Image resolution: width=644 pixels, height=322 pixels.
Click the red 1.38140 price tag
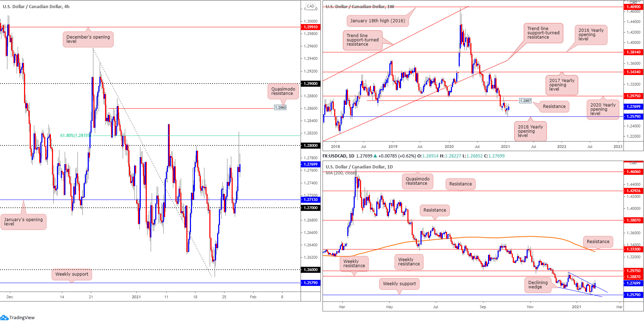click(633, 52)
